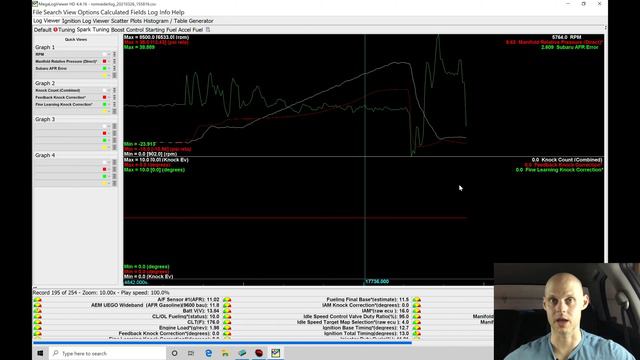640x360 pixels.
Task: Open the Log Info menu
Action: coord(158,12)
